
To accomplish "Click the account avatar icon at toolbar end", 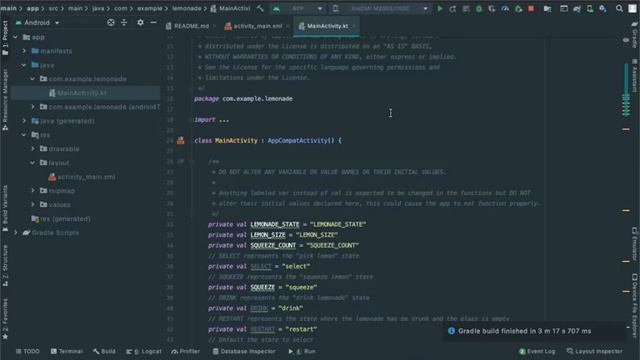I will click(632, 8).
